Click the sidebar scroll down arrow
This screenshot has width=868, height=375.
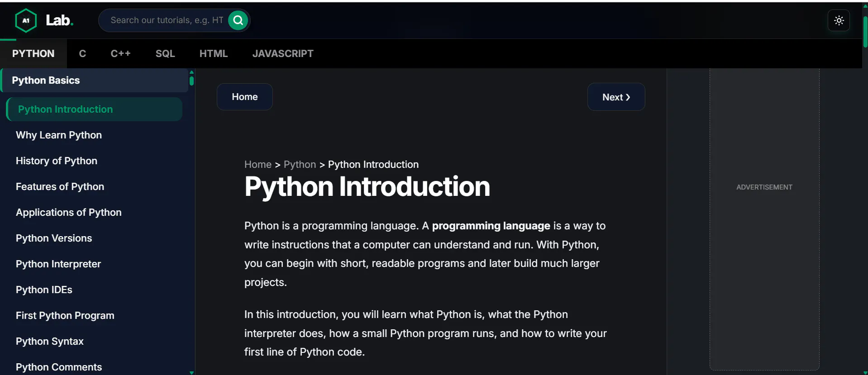[191, 372]
